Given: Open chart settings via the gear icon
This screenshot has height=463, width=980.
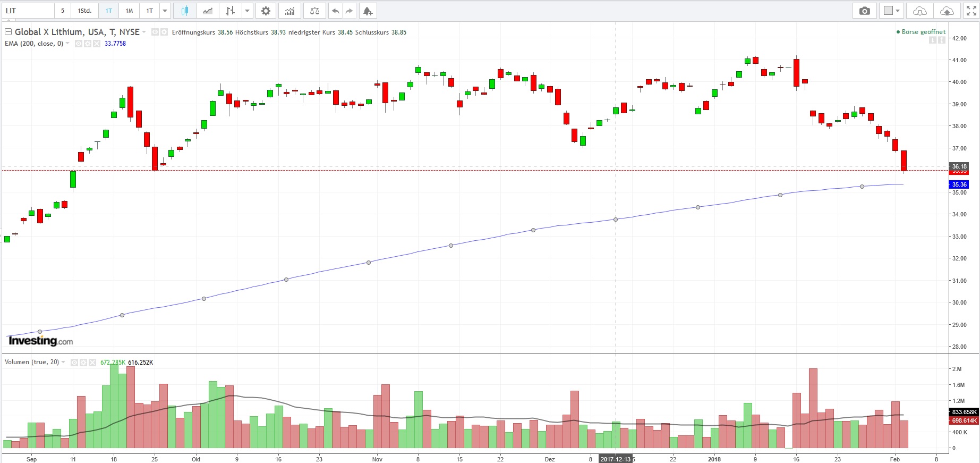Looking at the screenshot, I should (266, 11).
